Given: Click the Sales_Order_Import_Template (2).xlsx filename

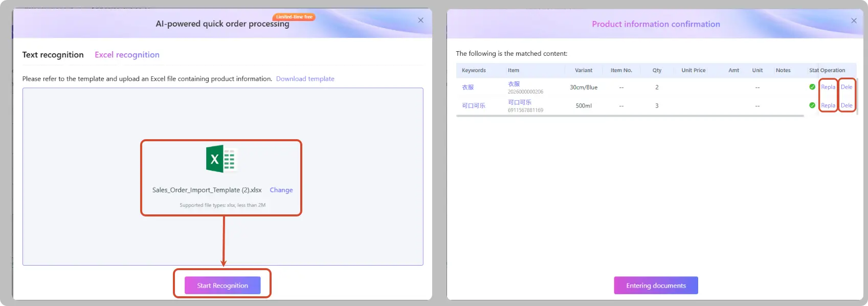Looking at the screenshot, I should coord(207,190).
